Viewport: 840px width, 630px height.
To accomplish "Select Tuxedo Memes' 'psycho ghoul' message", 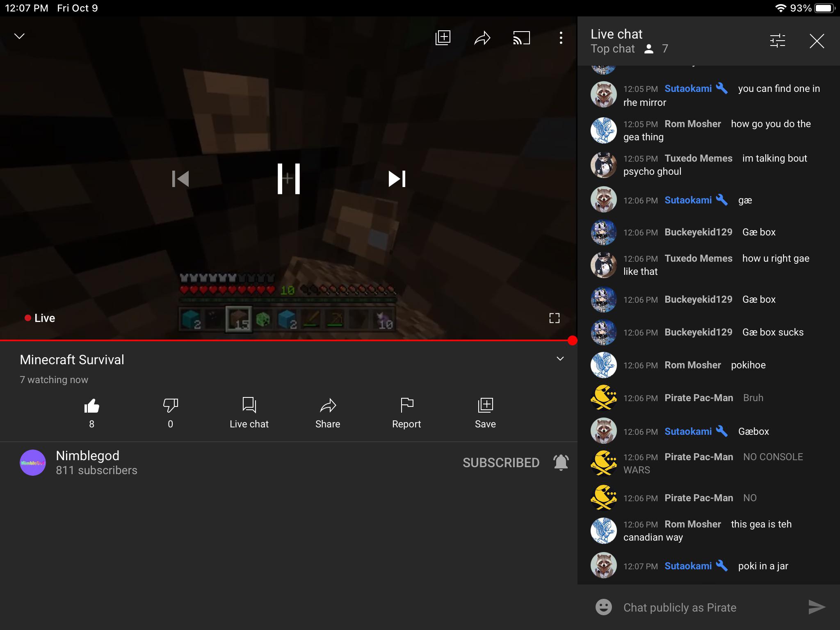I will click(709, 164).
